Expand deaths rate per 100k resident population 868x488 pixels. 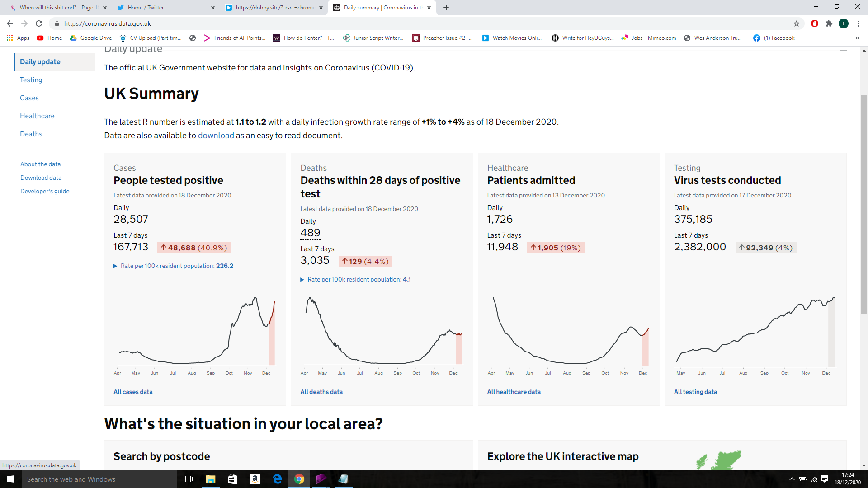tap(356, 279)
